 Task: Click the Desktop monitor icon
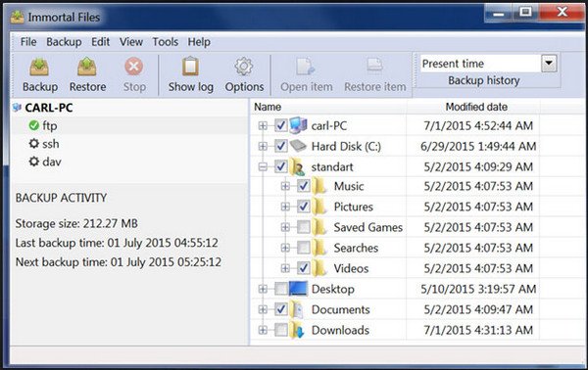click(299, 289)
